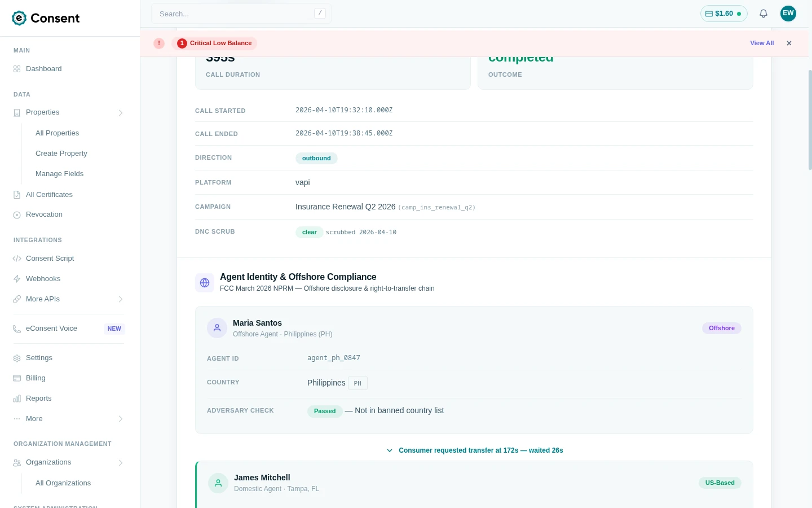The image size is (812, 508).
Task: Click the View All link in the alert banner
Action: [x=762, y=43]
